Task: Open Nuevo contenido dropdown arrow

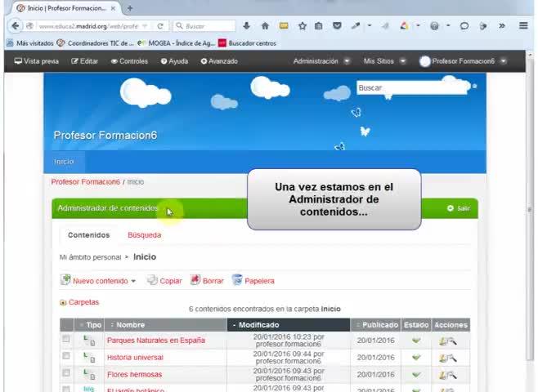Action: [x=133, y=281]
